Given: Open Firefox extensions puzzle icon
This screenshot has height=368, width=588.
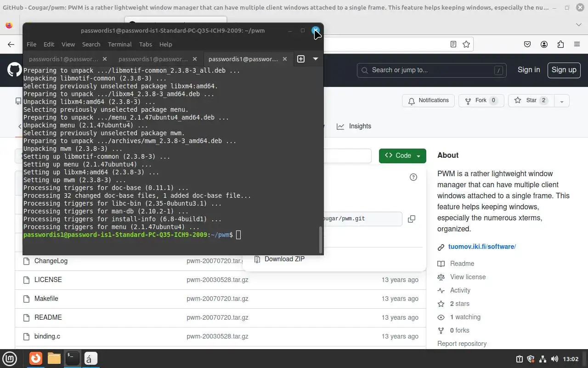Looking at the screenshot, I should pyautogui.click(x=560, y=44).
